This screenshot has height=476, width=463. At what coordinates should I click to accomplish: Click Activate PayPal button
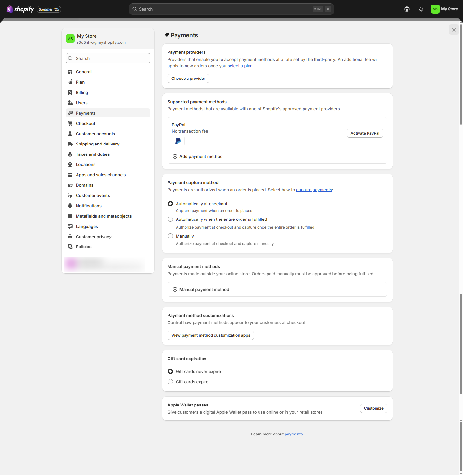[x=365, y=133]
